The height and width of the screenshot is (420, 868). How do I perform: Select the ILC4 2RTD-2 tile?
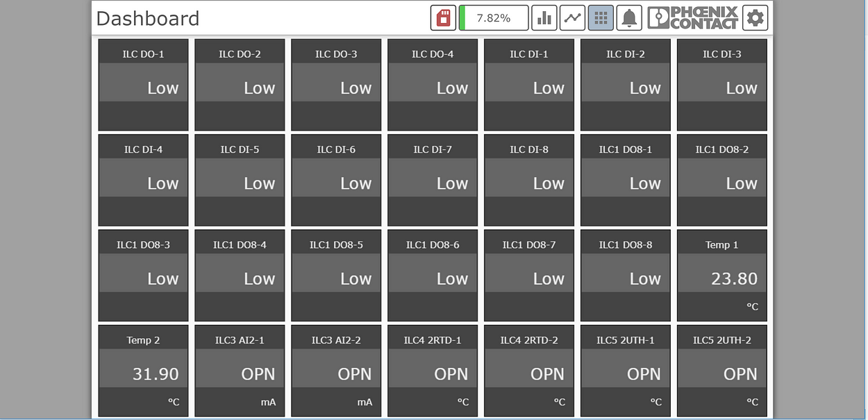point(529,370)
